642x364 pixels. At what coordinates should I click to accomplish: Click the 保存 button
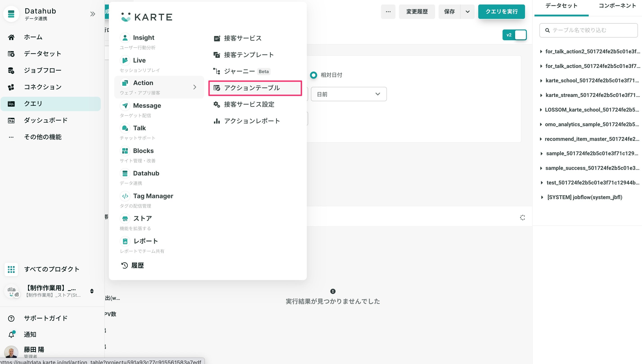point(449,12)
